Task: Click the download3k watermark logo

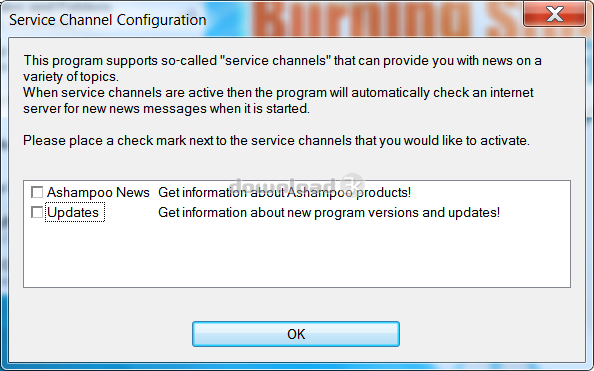Action: point(297,185)
